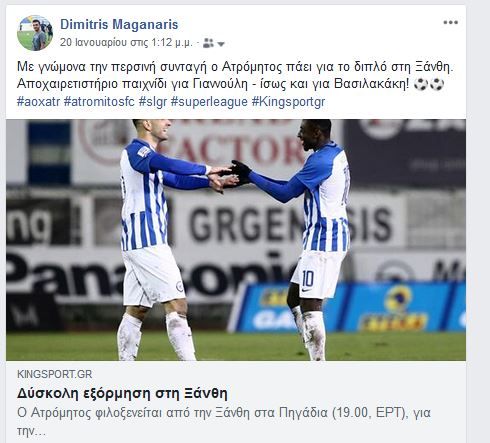Click the article description about Ατρόμητος
The height and width of the screenshot is (443, 490).
tap(224, 422)
